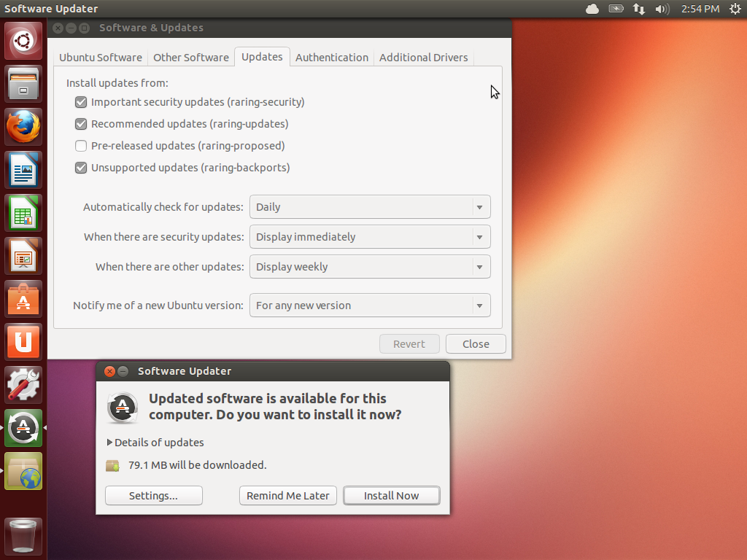The image size is (747, 560).
Task: Open the network indicator menu
Action: [639, 9]
